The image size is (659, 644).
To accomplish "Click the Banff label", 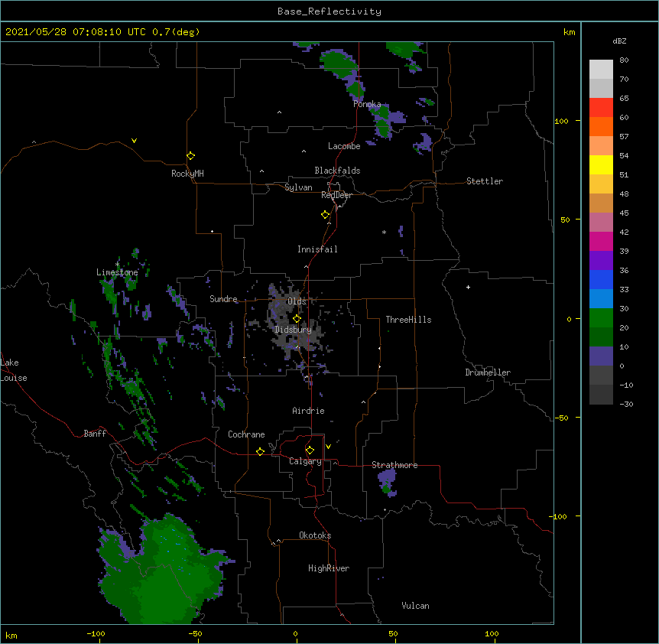I will [95, 434].
